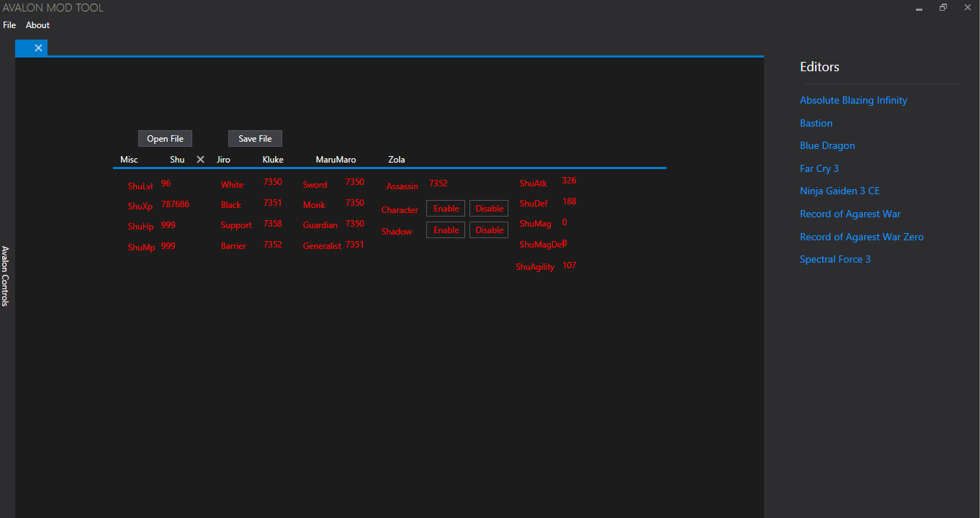
Task: Click the Open File button
Action: click(x=165, y=139)
